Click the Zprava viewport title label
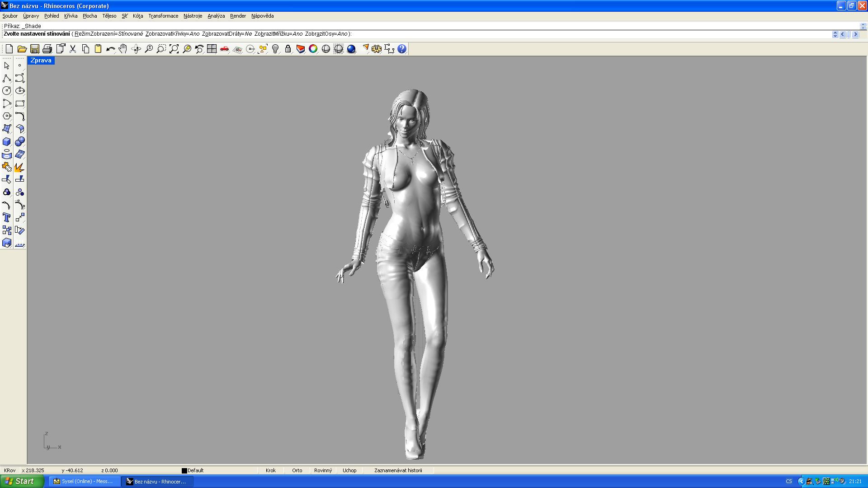Image resolution: width=868 pixels, height=488 pixels. [41, 61]
